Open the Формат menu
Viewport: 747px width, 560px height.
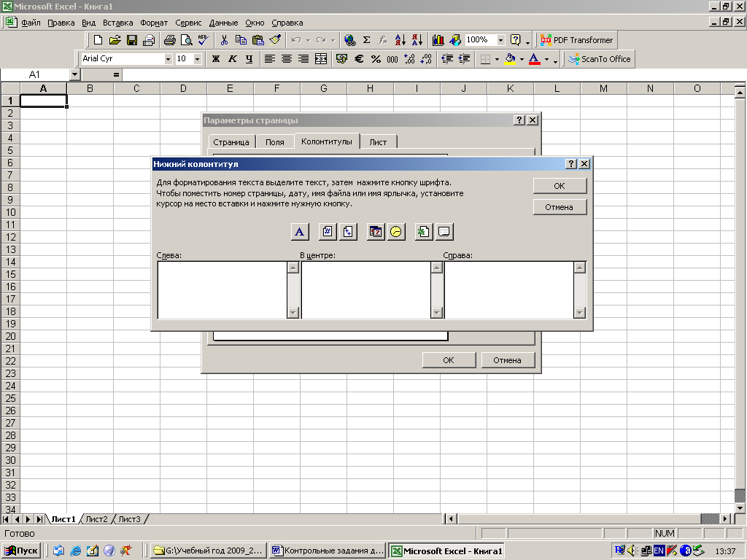[x=153, y=23]
